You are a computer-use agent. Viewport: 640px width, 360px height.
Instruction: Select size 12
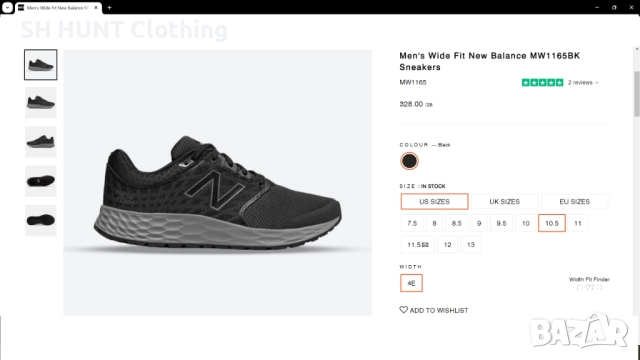(x=447, y=245)
